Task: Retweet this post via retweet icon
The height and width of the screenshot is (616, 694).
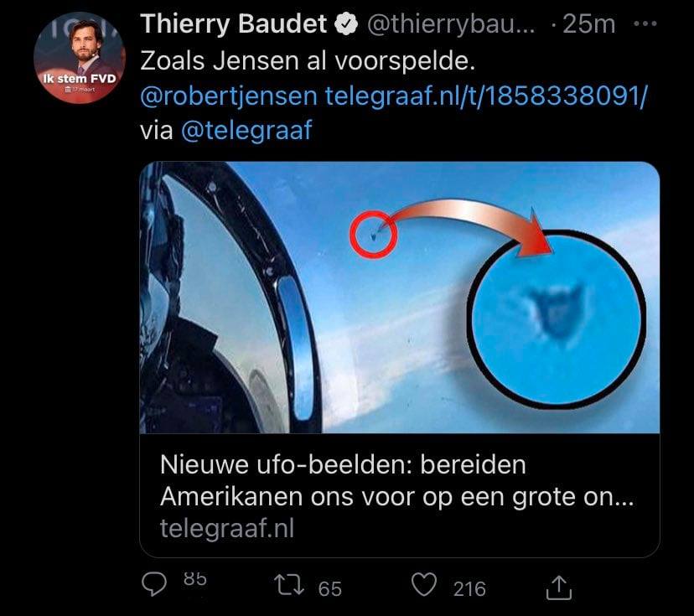Action: [x=289, y=585]
